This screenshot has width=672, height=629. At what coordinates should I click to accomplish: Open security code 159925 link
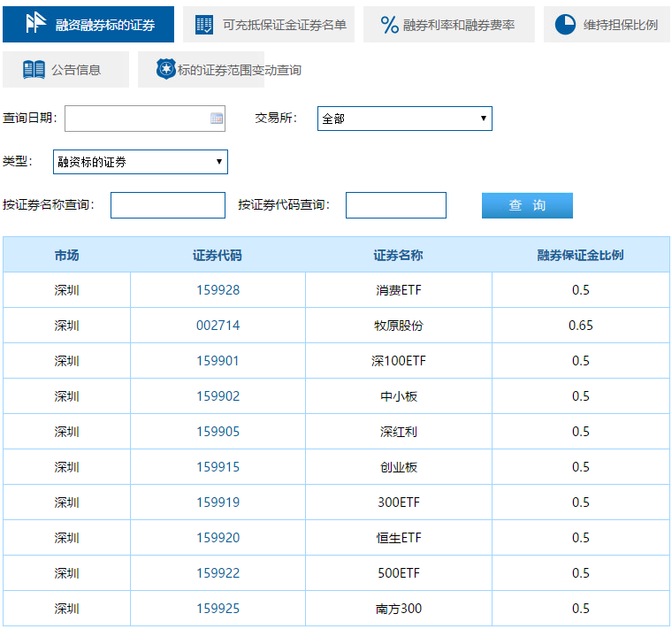click(218, 609)
